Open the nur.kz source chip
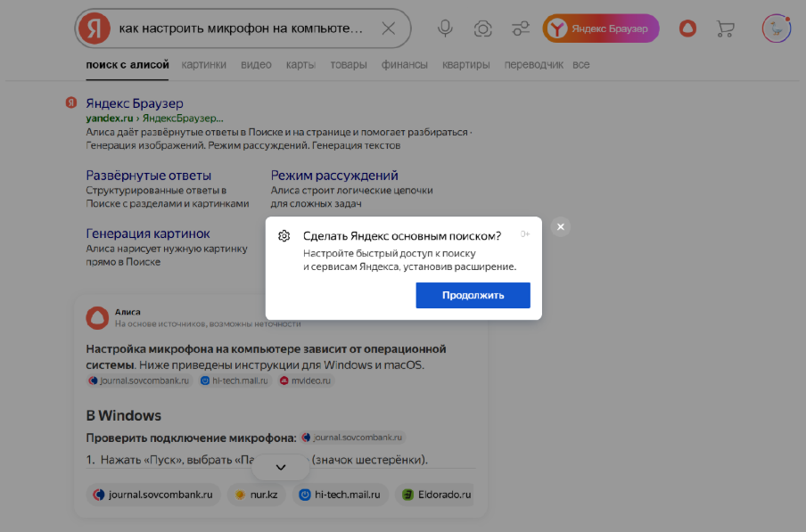Viewport: 806px width, 532px height. tap(255, 494)
